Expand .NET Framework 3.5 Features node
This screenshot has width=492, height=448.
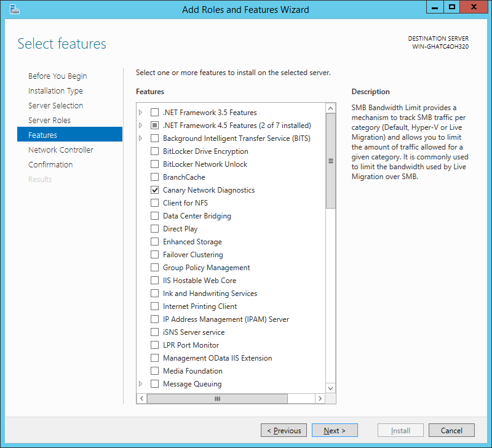141,113
